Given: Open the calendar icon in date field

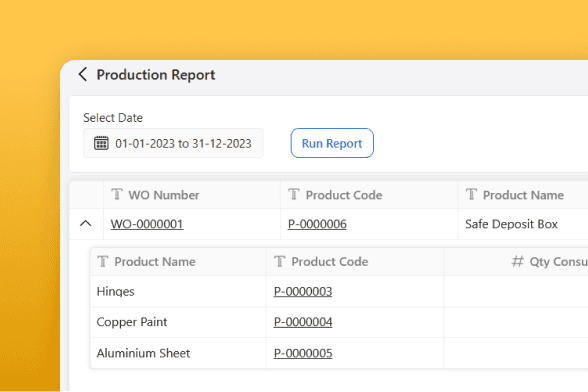Looking at the screenshot, I should tap(101, 143).
